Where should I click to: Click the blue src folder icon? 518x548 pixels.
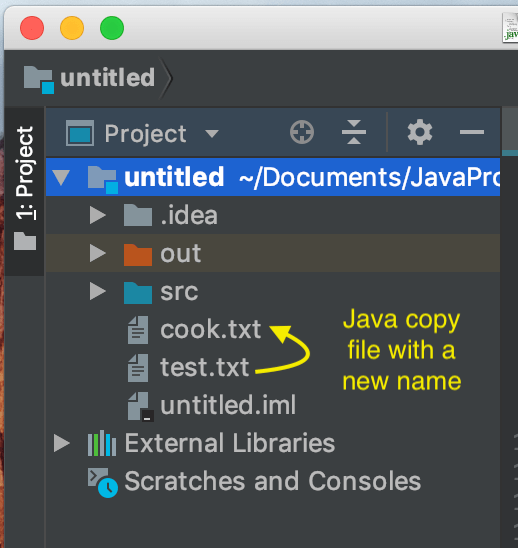coord(138,293)
